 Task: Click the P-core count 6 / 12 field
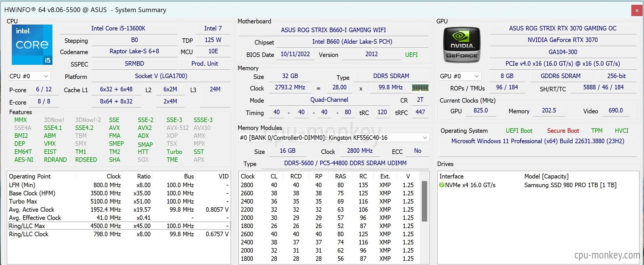pos(44,89)
